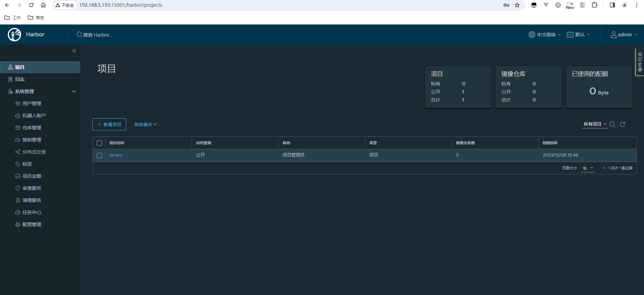This screenshot has width=644, height=295.
Task: Open the theme dropdown 默认
Action: [x=578, y=35]
